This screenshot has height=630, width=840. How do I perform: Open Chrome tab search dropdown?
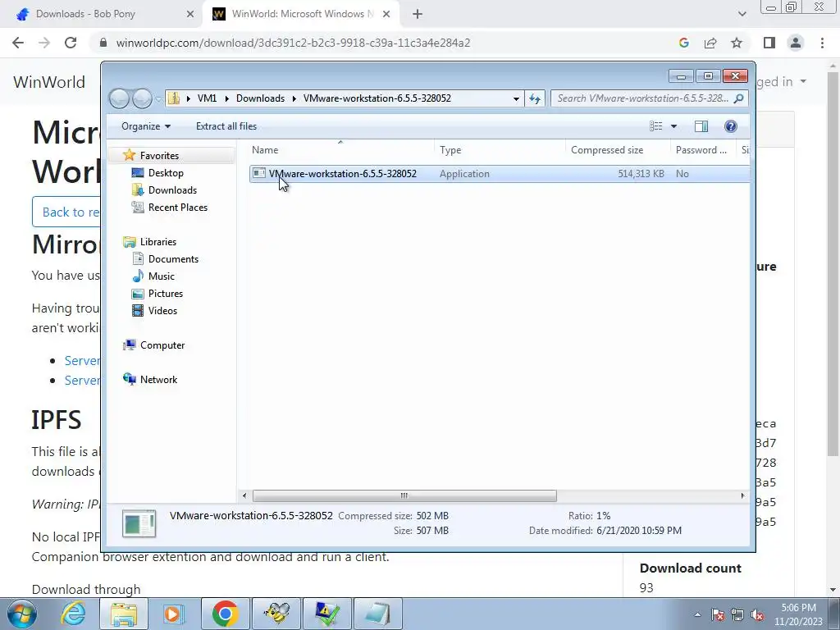[742, 15]
